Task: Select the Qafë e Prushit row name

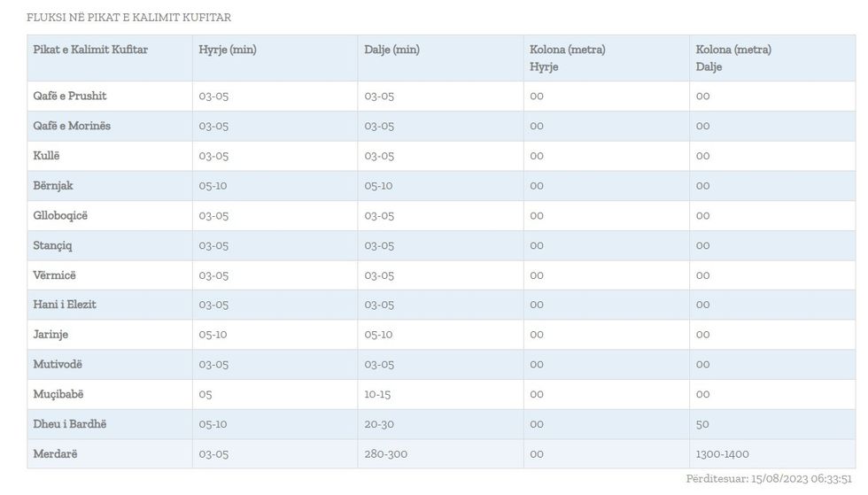Action: click(x=70, y=96)
